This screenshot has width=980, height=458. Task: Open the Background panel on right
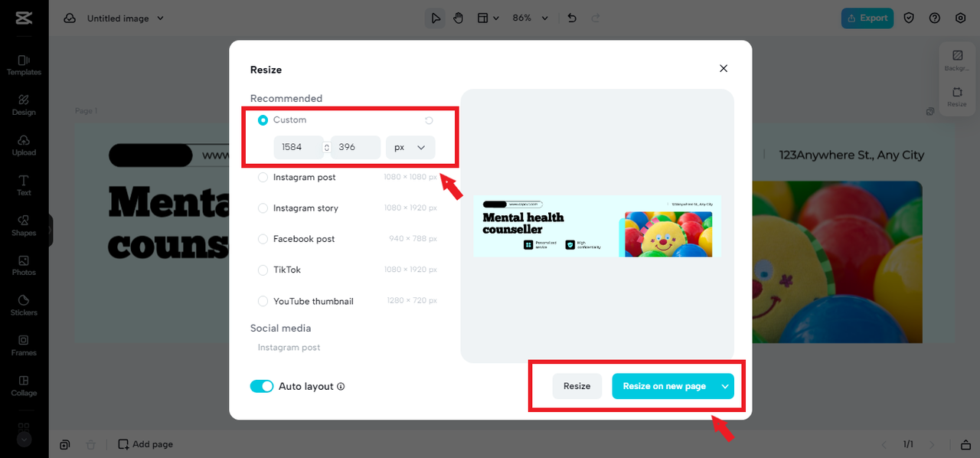pyautogui.click(x=957, y=61)
